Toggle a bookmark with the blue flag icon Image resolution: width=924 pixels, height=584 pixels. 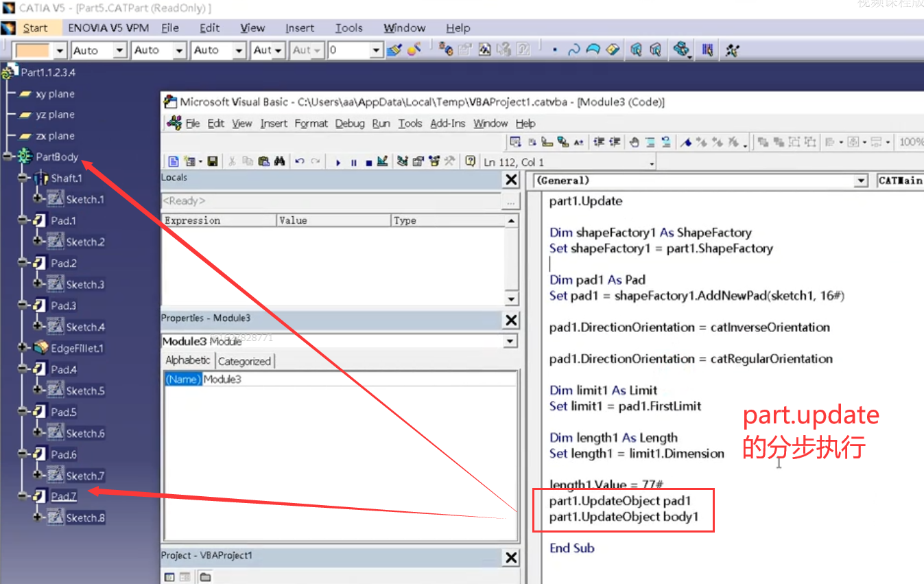point(686,142)
